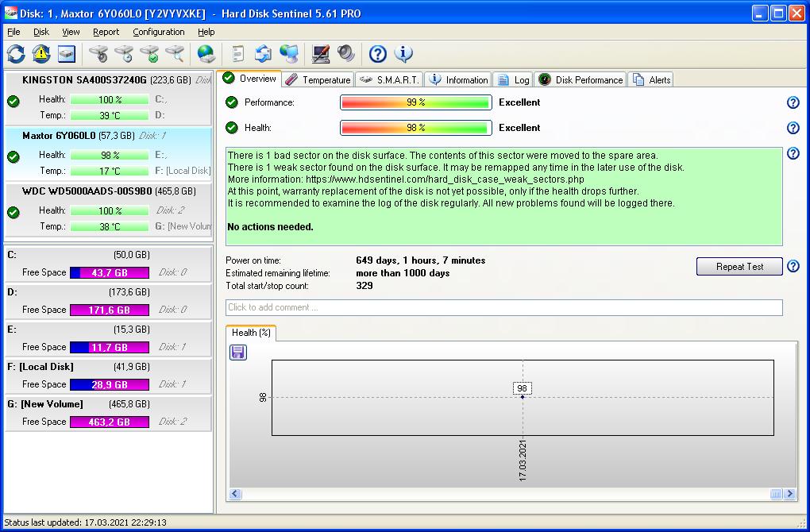810x532 pixels.
Task: Click the globe over disk toolbar icon
Action: coord(206,53)
